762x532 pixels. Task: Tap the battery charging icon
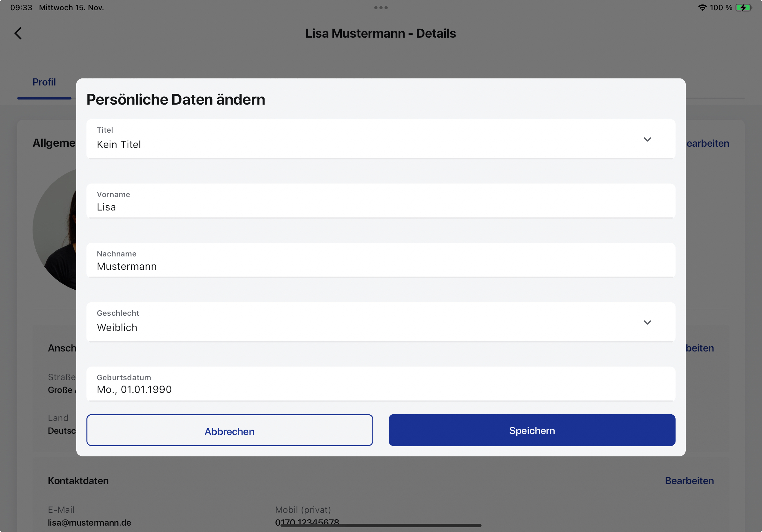coord(743,8)
